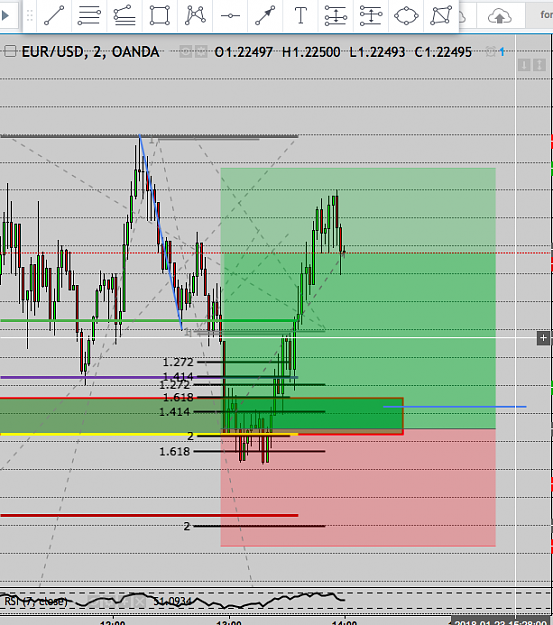The height and width of the screenshot is (625, 553).
Task: Click the alarm clock icon beside close price
Action: pos(491,51)
